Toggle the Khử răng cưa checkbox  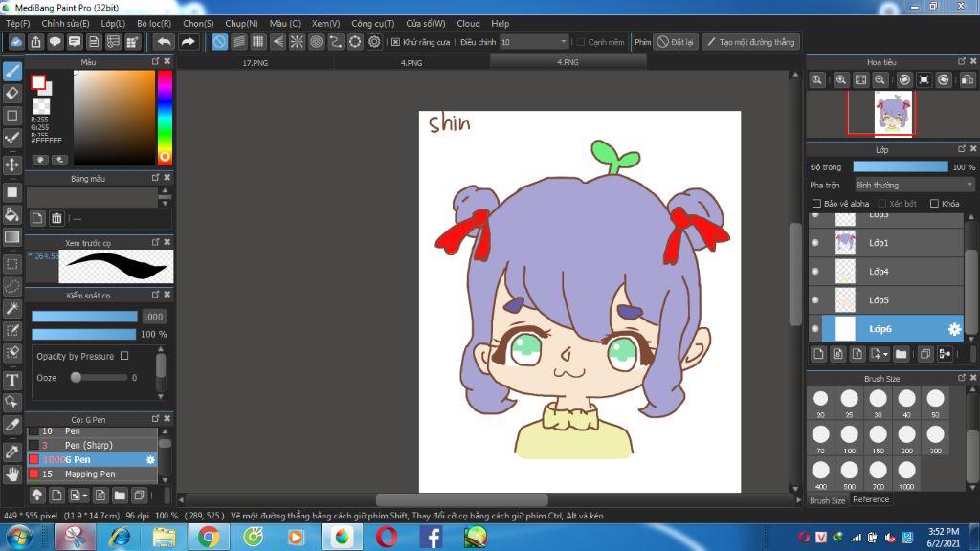pos(395,42)
